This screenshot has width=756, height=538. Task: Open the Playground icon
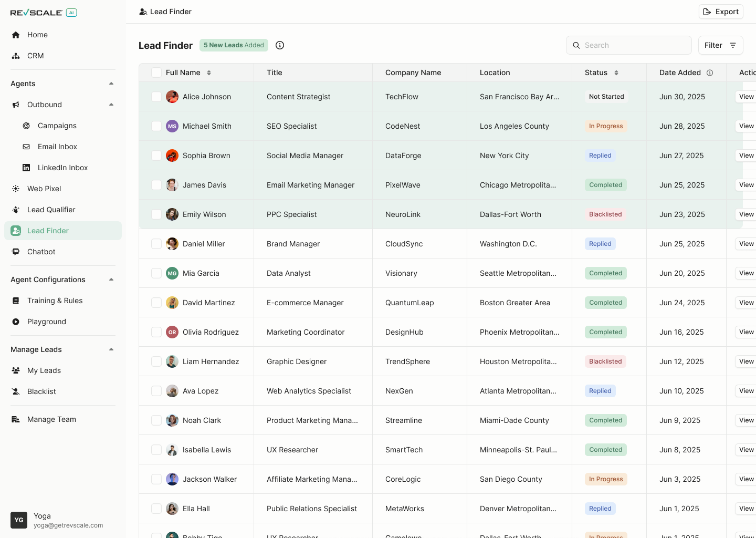pyautogui.click(x=16, y=322)
